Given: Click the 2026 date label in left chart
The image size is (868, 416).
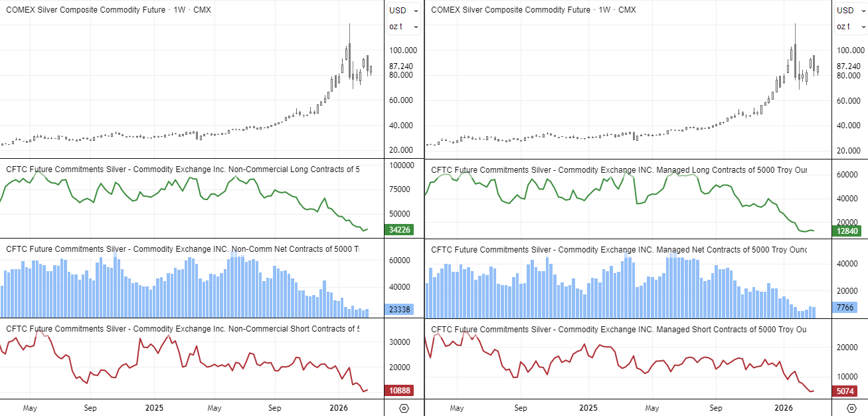Looking at the screenshot, I should (x=339, y=407).
